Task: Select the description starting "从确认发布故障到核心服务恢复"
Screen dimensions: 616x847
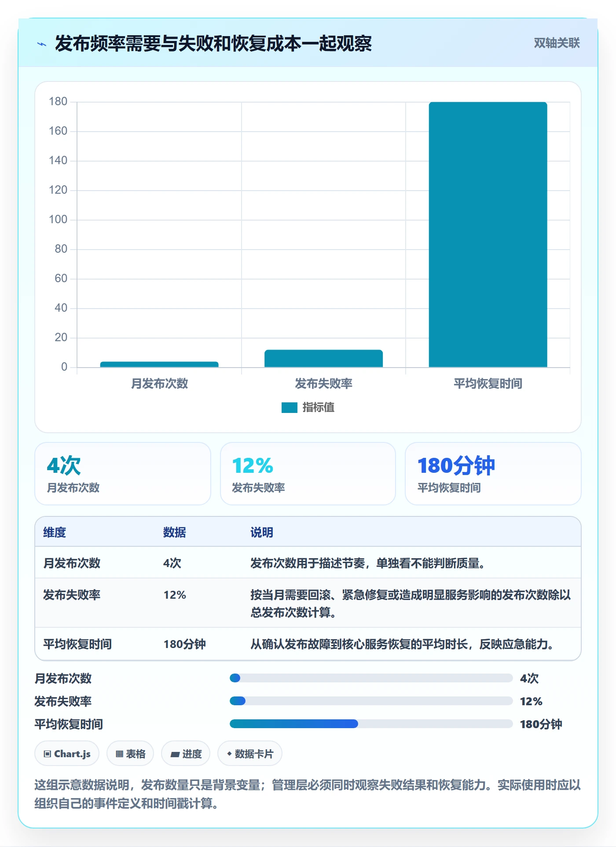Action: click(403, 644)
